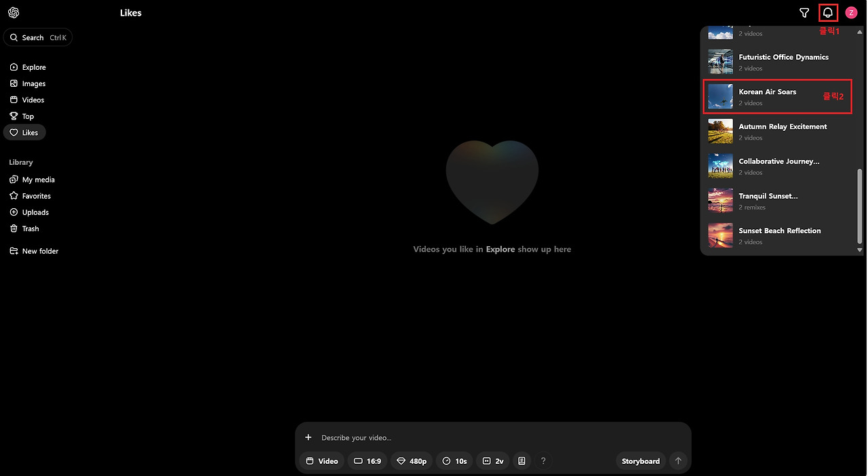Click the submit up-arrow button

point(678,461)
